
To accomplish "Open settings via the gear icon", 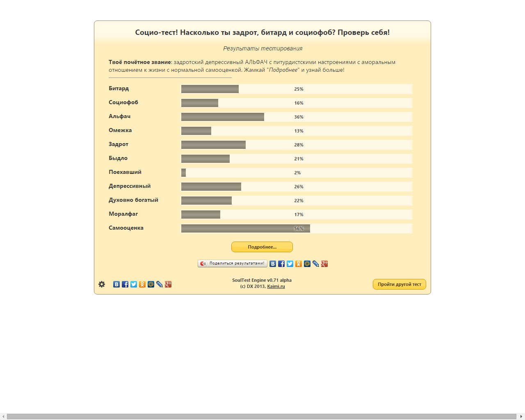I will point(102,284).
